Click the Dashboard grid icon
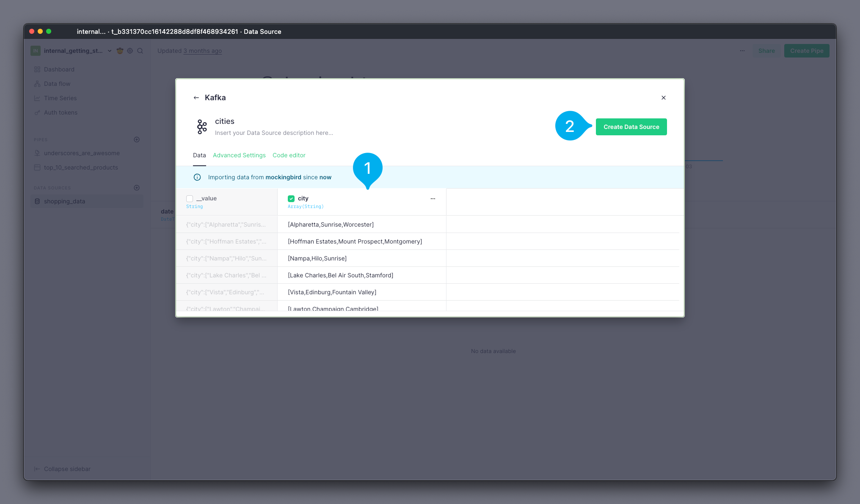The height and width of the screenshot is (504, 860). pyautogui.click(x=37, y=69)
